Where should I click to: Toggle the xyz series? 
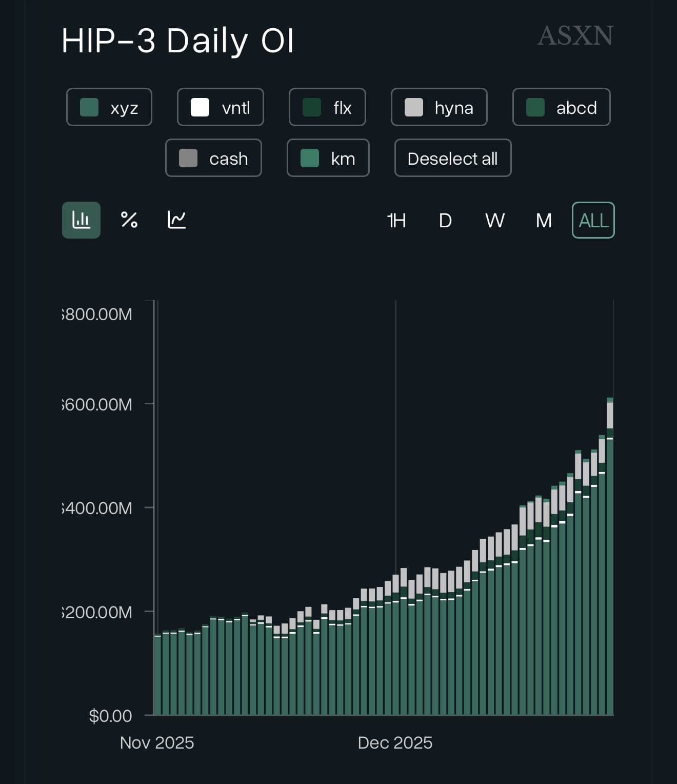pos(109,107)
